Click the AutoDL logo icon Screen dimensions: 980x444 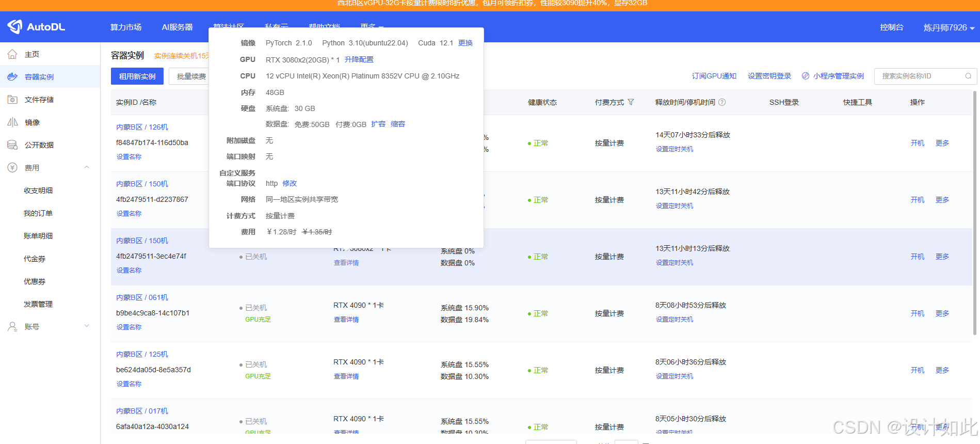point(15,26)
